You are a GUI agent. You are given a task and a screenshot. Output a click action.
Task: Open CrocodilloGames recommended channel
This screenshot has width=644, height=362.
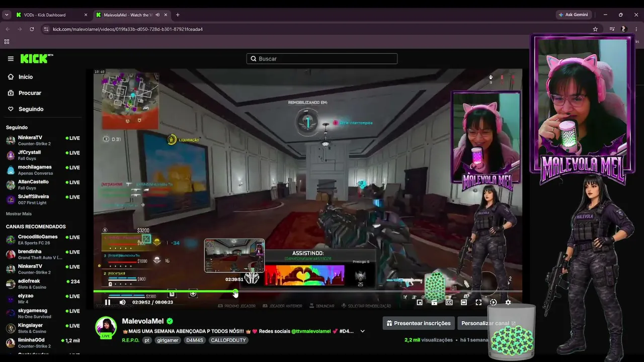[x=43, y=239]
